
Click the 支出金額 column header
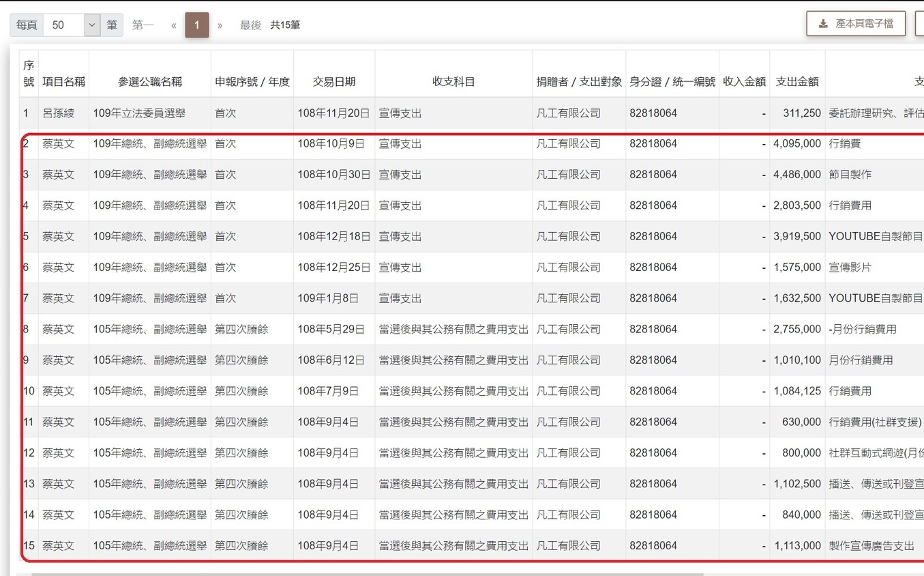(x=797, y=82)
